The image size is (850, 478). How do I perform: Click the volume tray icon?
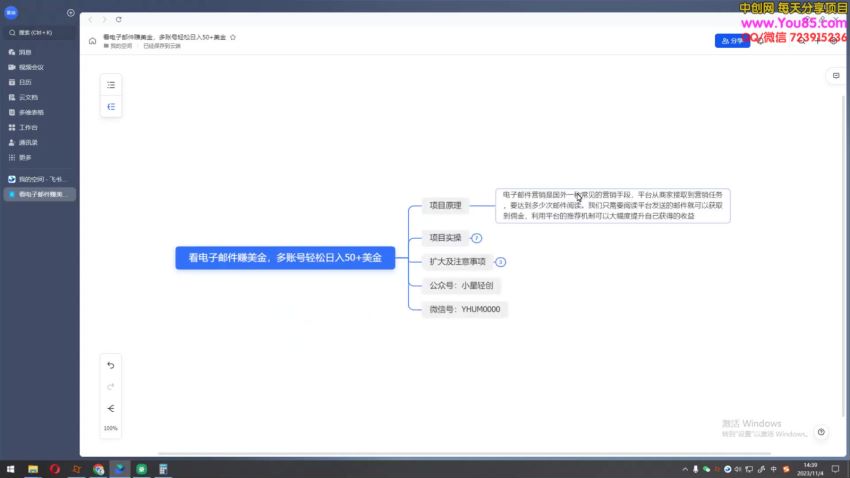coord(738,469)
